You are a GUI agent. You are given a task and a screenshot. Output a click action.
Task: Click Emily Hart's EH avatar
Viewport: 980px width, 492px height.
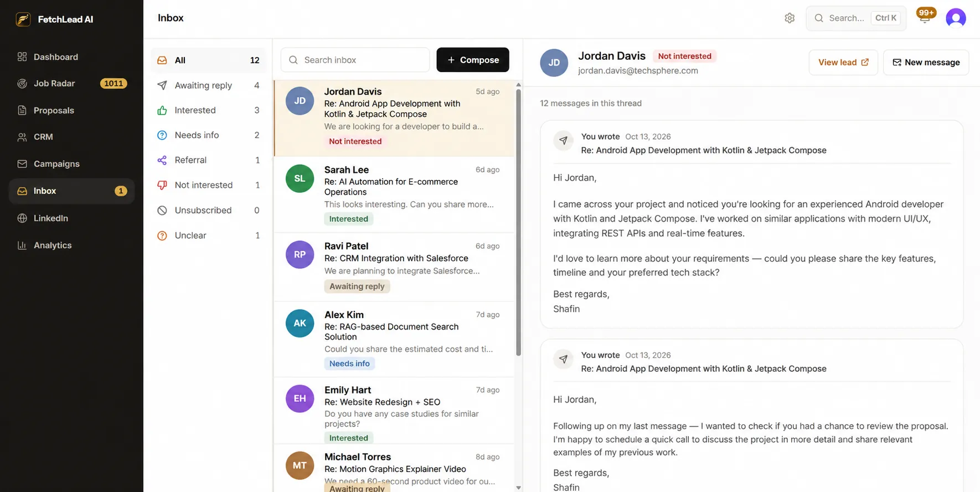[x=300, y=399]
